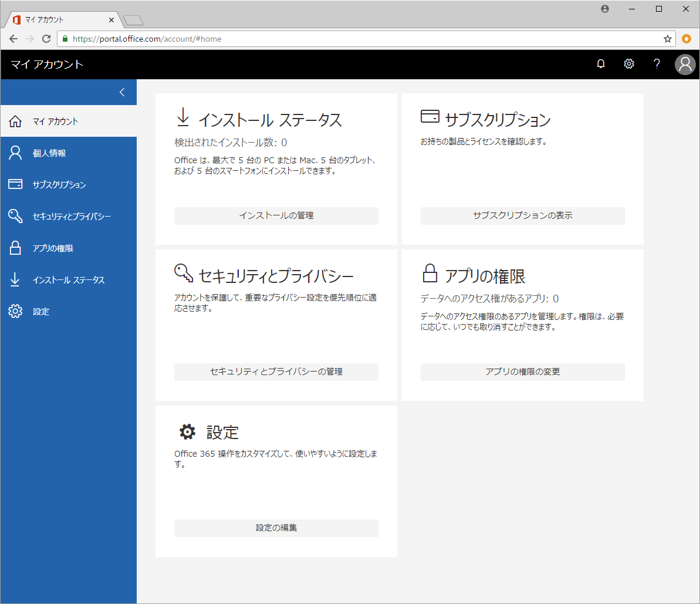Viewport: 700px width, 604px height.
Task: Click the browser forward arrow
Action: (x=30, y=39)
